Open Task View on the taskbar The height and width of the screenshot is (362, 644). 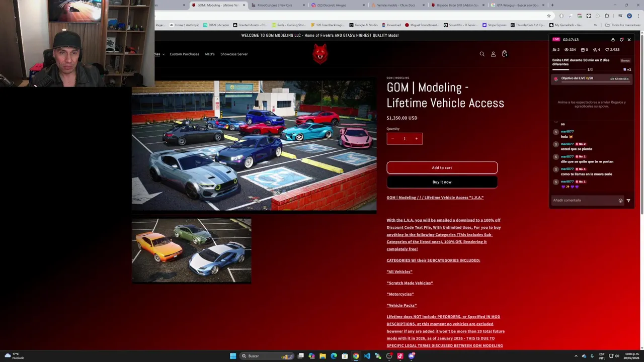tap(300, 356)
